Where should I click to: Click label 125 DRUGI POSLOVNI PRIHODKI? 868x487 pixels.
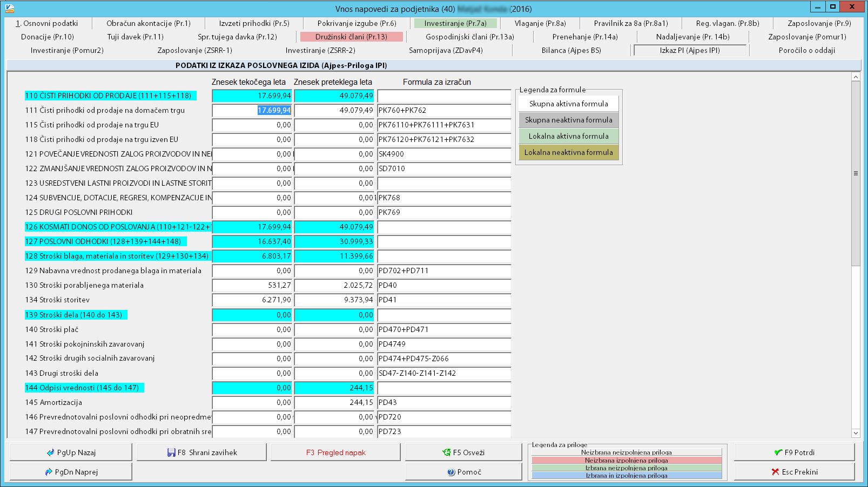(x=79, y=212)
